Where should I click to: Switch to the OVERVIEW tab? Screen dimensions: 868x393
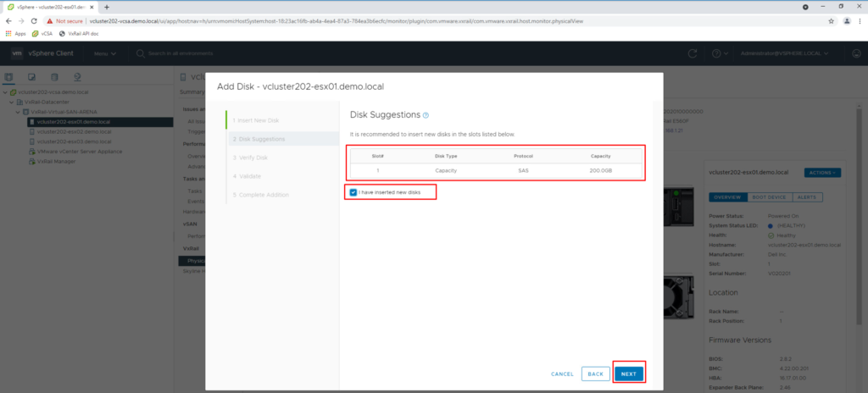tap(727, 197)
